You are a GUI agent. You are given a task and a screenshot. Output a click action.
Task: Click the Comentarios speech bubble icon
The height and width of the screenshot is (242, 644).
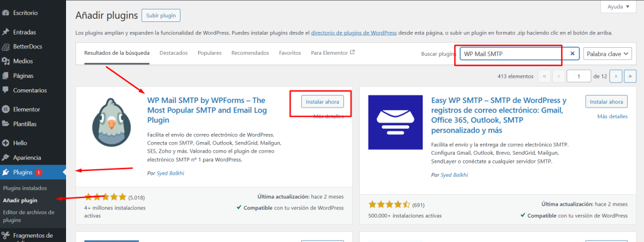[x=6, y=91]
